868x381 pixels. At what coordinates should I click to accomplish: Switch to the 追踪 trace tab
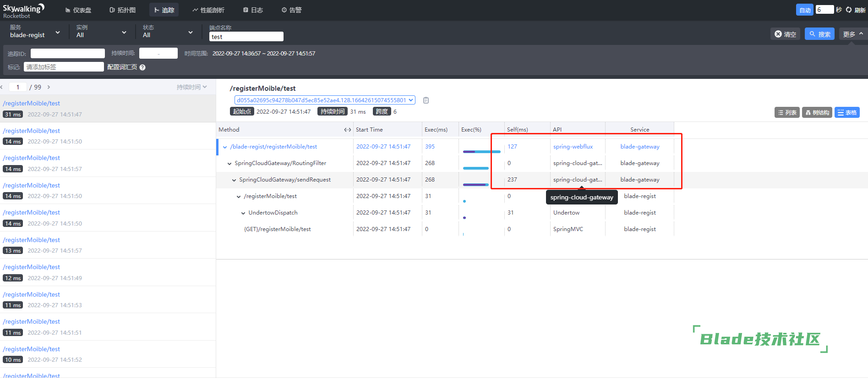[164, 10]
